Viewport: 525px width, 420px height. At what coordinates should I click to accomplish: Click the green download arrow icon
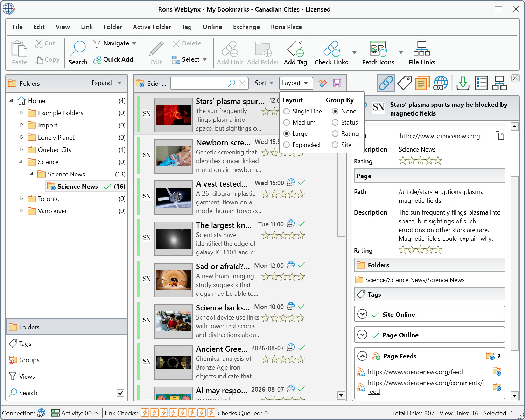pyautogui.click(x=463, y=83)
